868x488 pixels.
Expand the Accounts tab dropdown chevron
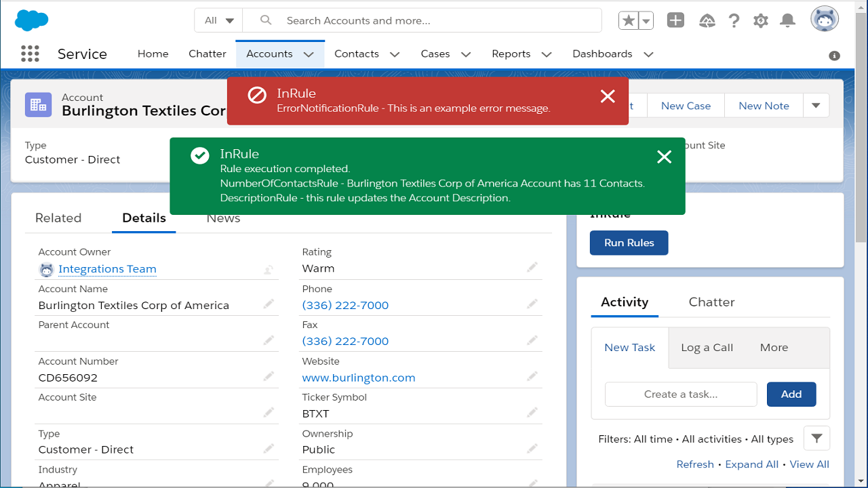309,54
